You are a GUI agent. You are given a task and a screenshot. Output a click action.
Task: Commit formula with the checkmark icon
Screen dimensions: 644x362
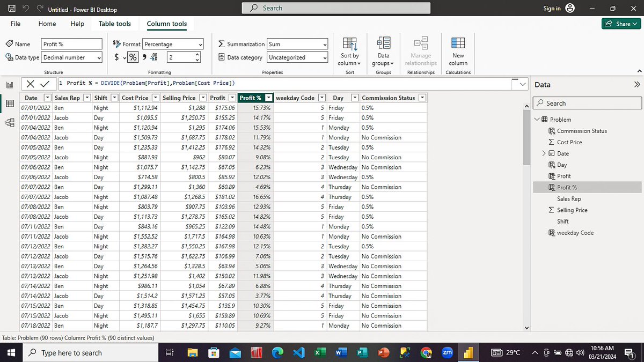coord(45,84)
